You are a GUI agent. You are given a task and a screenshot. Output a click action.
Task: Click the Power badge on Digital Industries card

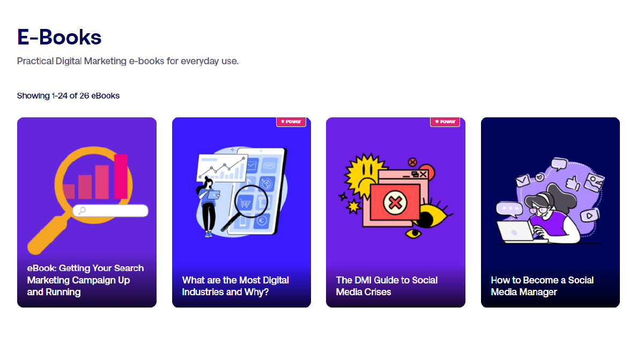(291, 122)
